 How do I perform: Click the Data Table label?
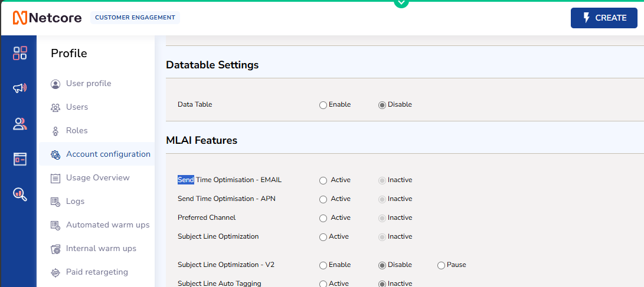(x=195, y=104)
